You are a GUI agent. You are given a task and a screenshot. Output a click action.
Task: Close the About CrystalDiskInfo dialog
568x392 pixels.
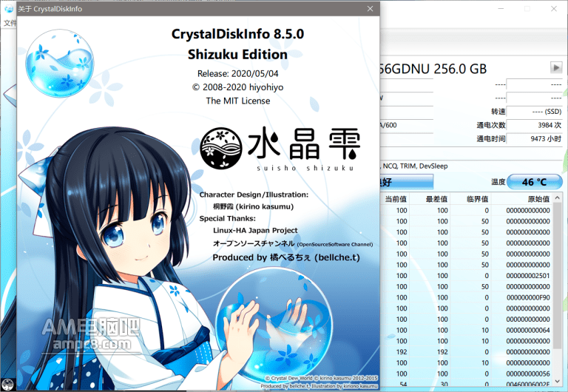tap(370, 9)
